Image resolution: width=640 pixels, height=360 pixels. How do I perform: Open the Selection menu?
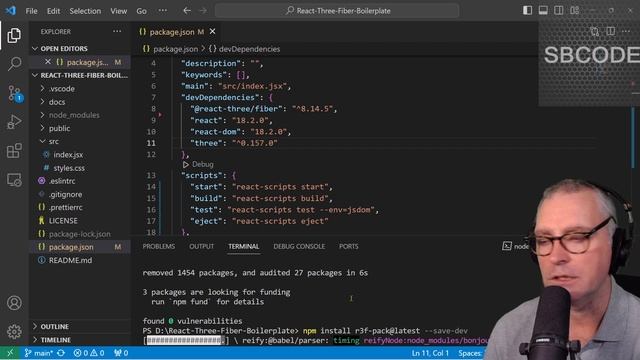coord(85,11)
